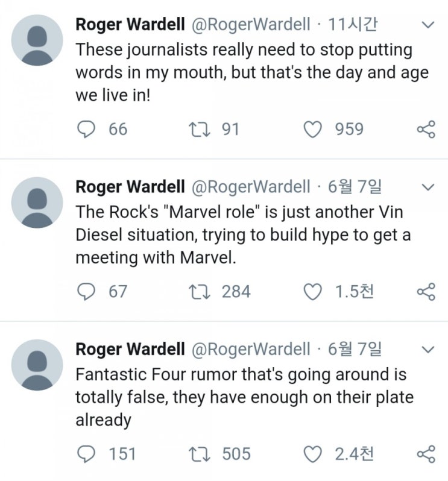Share the journalists tweet
Screen dimensions: 448x481
tap(426, 129)
